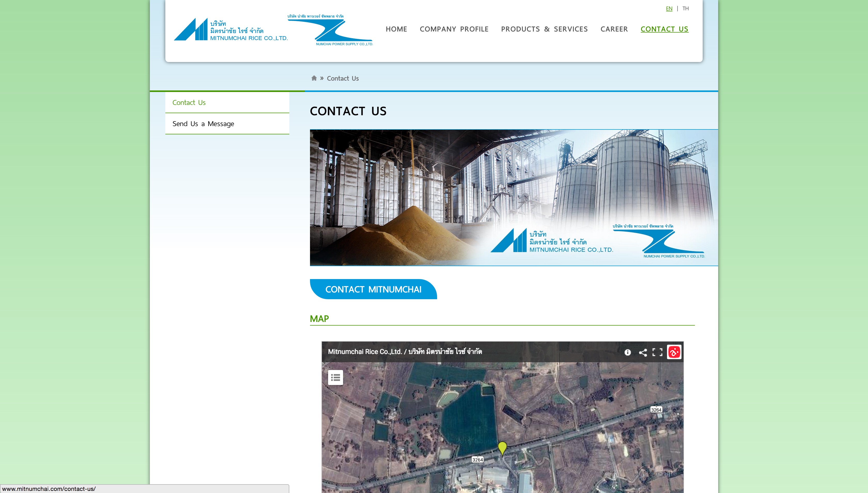
Task: Click the red Google My Maps icon
Action: 674,352
